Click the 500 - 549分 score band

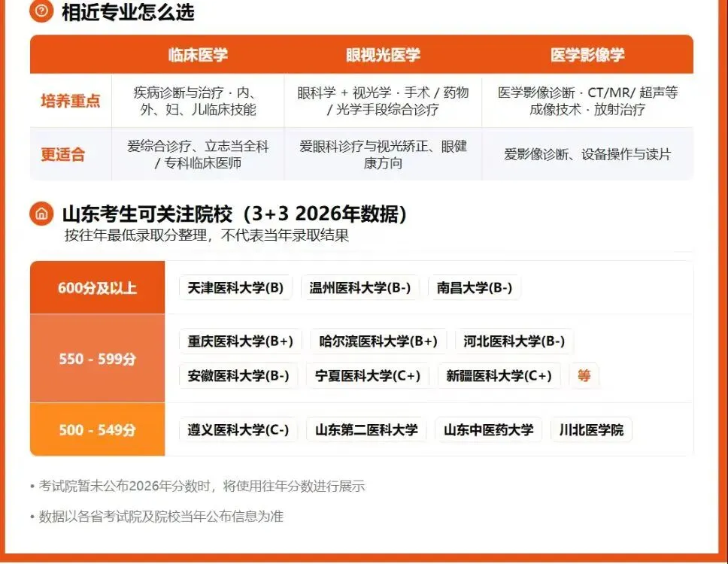[x=98, y=430]
